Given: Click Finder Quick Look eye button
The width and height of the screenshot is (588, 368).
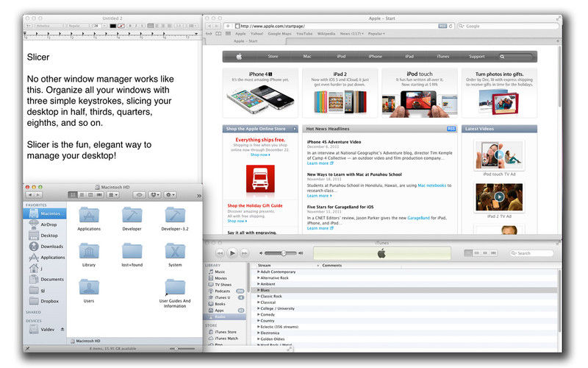Looking at the screenshot, I should coord(139,195).
